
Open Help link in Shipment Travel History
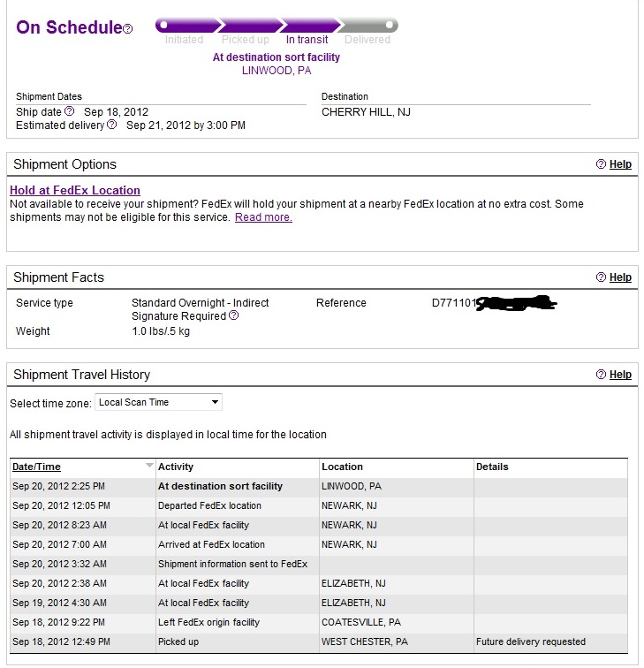point(620,375)
